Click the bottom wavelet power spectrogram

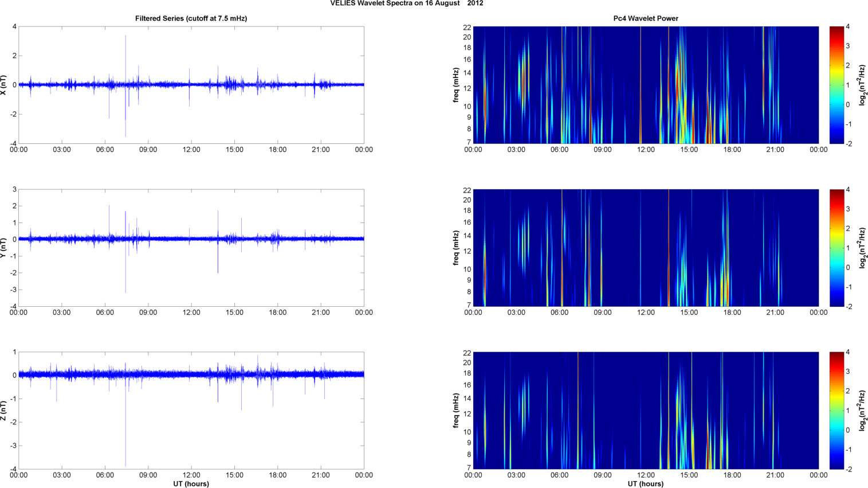(x=646, y=411)
